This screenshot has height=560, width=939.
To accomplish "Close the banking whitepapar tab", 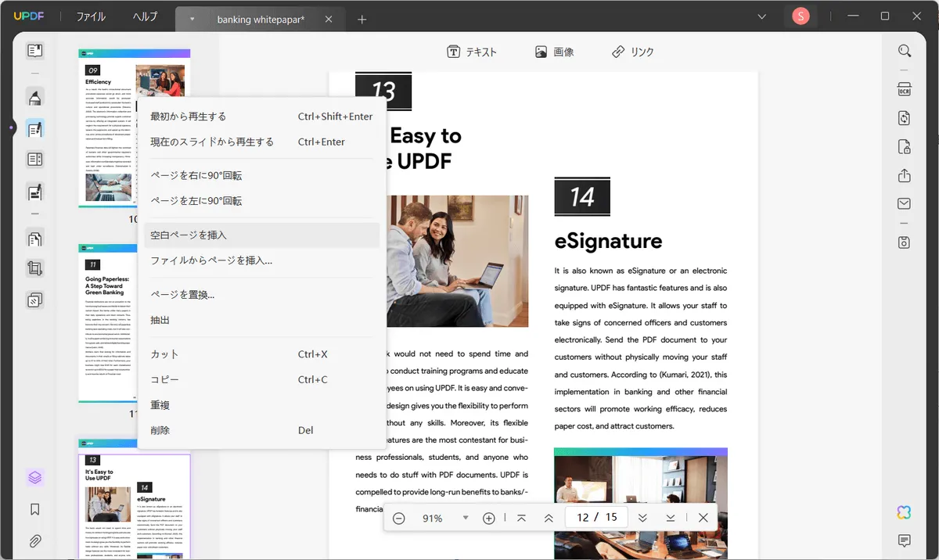I will pyautogui.click(x=329, y=20).
